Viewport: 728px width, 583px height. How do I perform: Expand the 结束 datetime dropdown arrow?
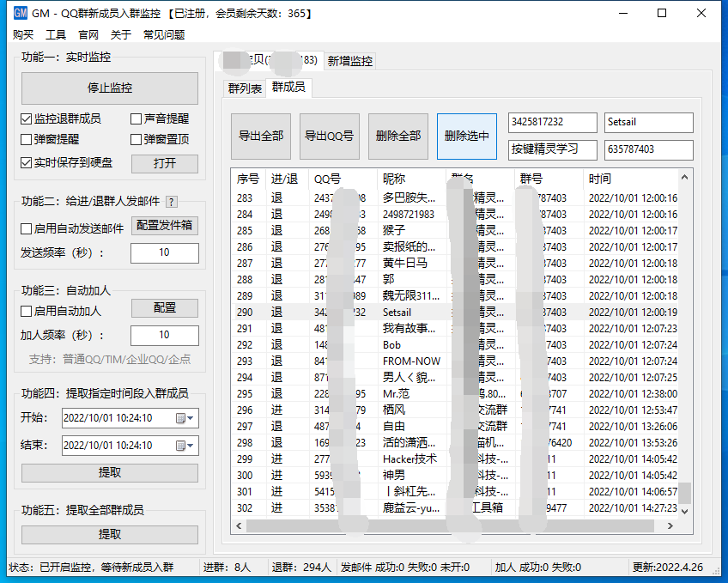191,446
